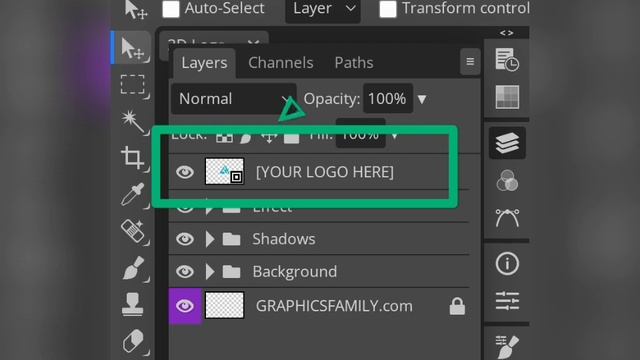Expand the Shadows folder

pyautogui.click(x=210, y=239)
